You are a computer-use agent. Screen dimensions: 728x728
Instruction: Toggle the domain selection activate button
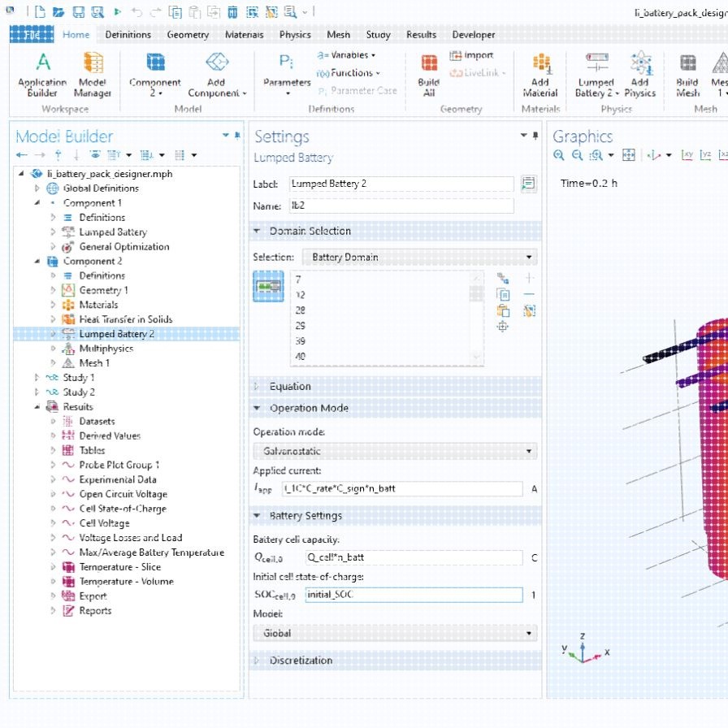click(268, 287)
